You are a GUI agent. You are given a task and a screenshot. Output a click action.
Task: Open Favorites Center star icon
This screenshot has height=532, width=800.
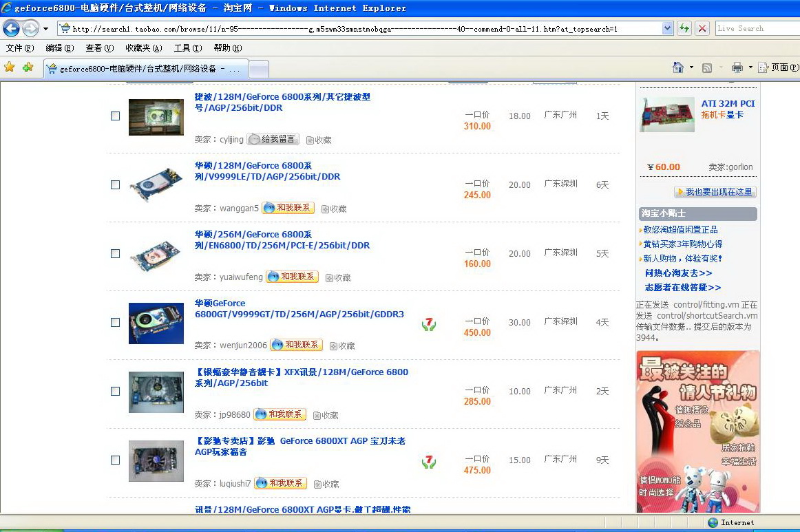click(x=9, y=67)
